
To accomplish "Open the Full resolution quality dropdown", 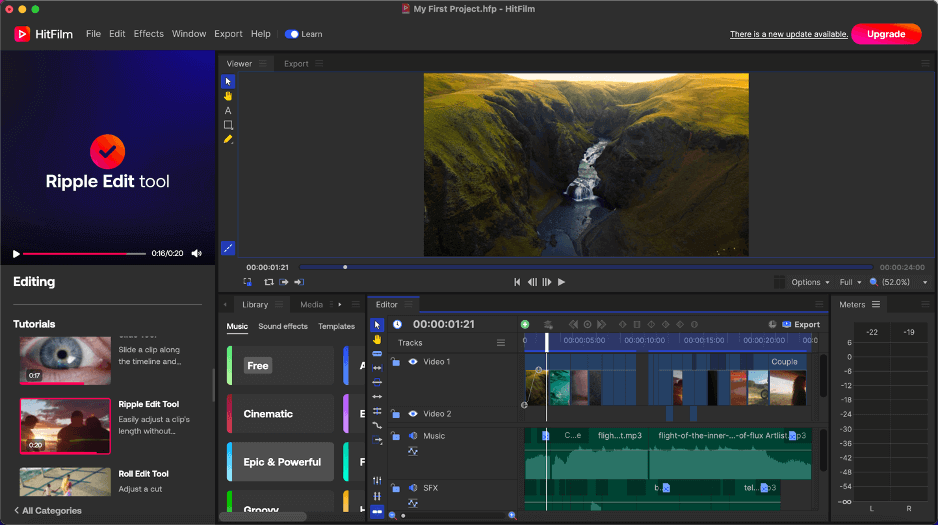I will [x=850, y=283].
